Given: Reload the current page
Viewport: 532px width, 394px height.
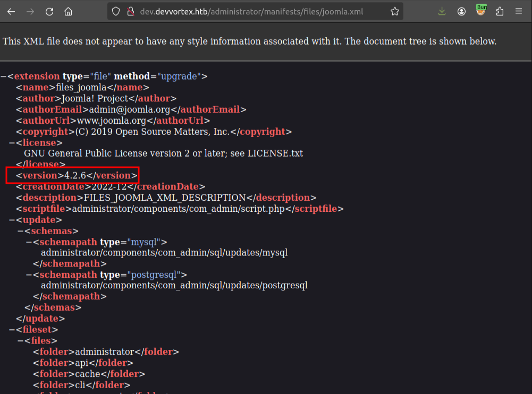Looking at the screenshot, I should (49, 11).
